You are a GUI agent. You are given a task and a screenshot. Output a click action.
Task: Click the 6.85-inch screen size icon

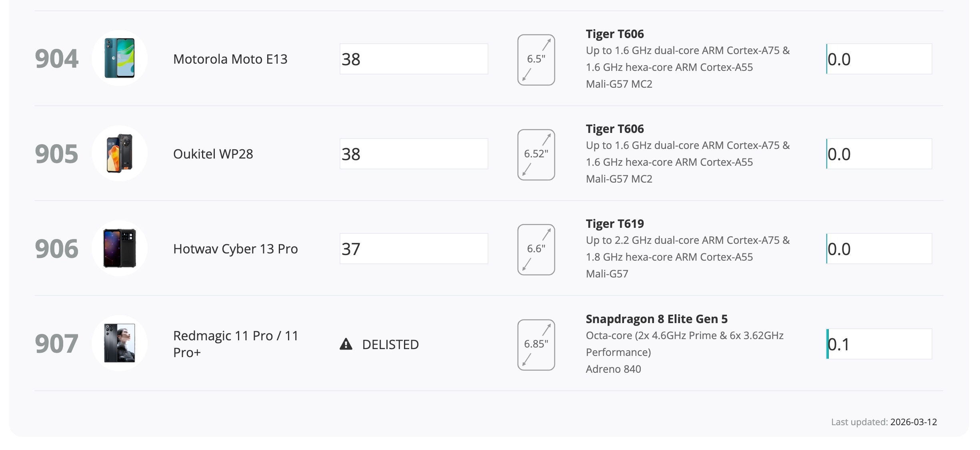(536, 345)
